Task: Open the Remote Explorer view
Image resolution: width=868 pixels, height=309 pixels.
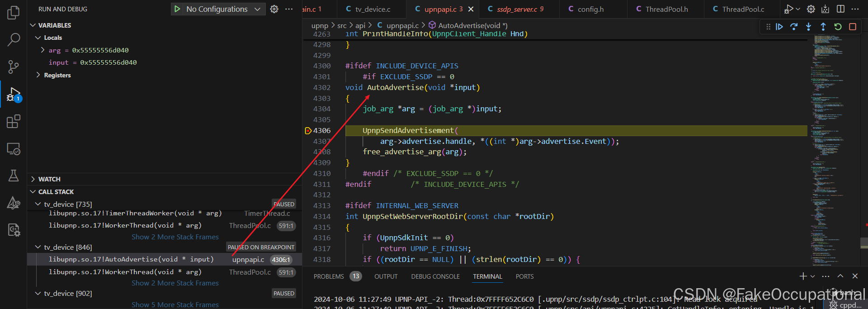Action: pos(14,149)
